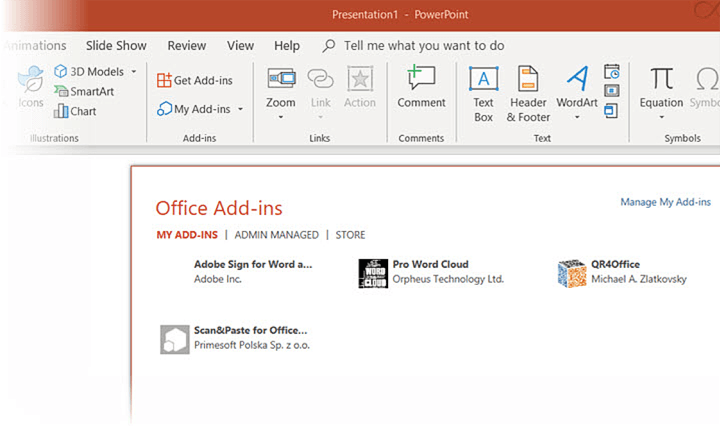Click the Tell me what you want field
Image resolution: width=720 pixels, height=427 pixels.
point(423,46)
